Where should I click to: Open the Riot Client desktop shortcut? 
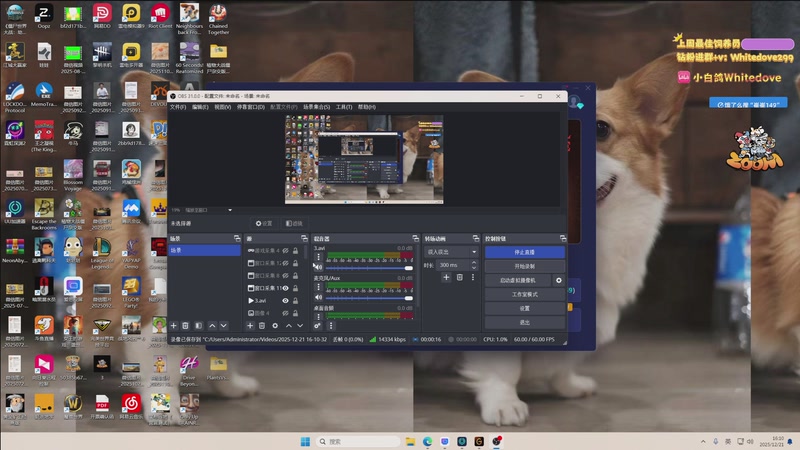tap(160, 17)
